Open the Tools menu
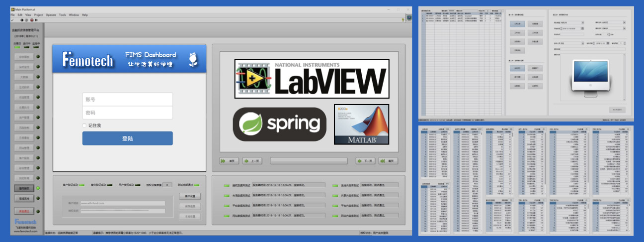 (x=62, y=15)
